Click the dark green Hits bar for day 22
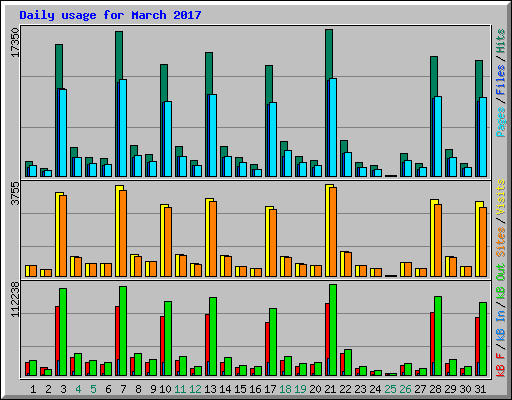 (344, 147)
